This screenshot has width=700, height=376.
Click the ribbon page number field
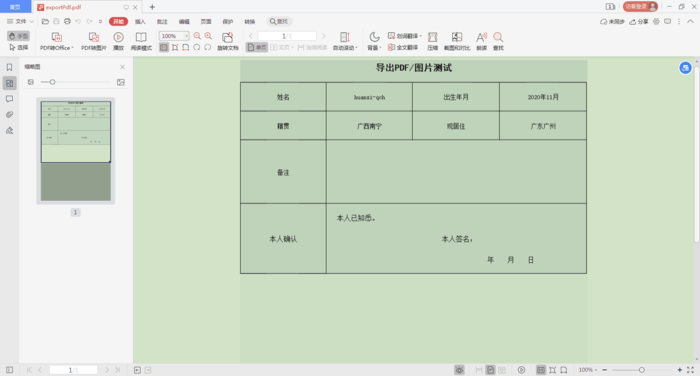click(x=287, y=36)
